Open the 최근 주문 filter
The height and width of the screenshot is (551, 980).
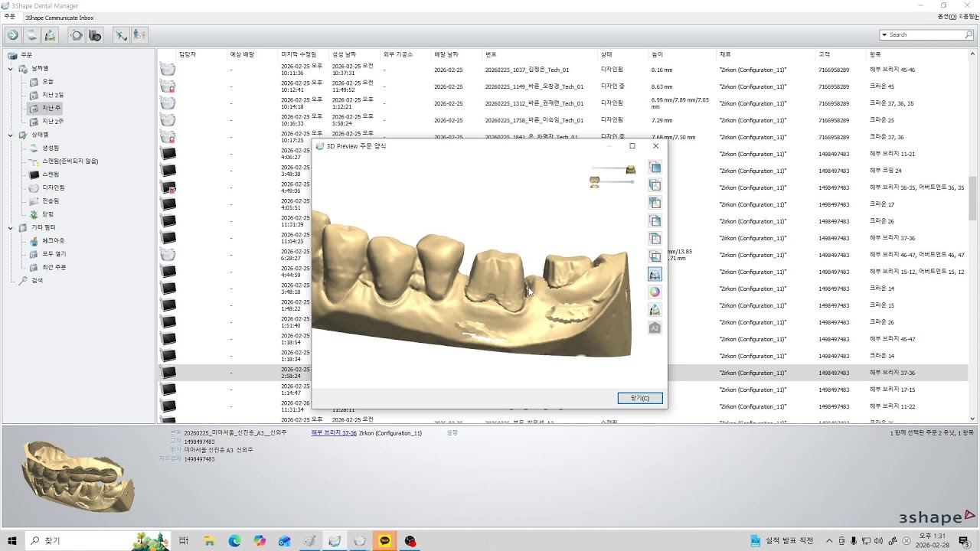(x=53, y=267)
